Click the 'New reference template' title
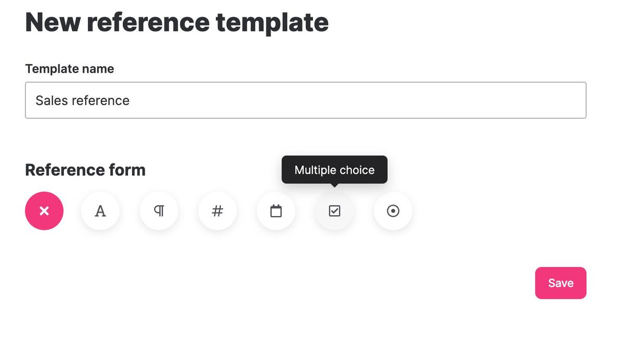The image size is (627, 364). pos(177,22)
